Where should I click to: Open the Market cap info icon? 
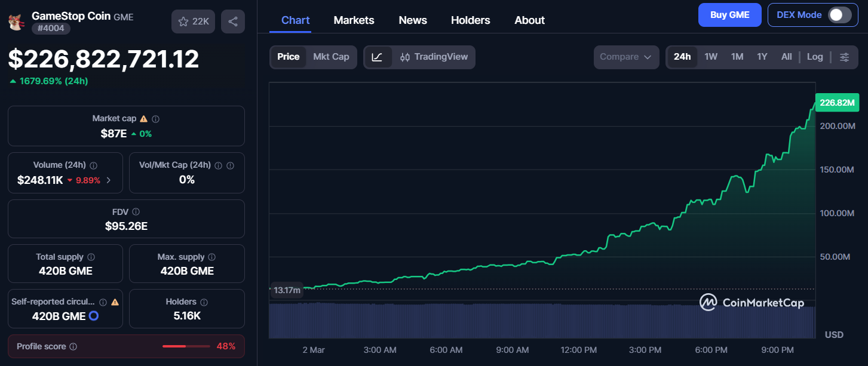point(156,119)
